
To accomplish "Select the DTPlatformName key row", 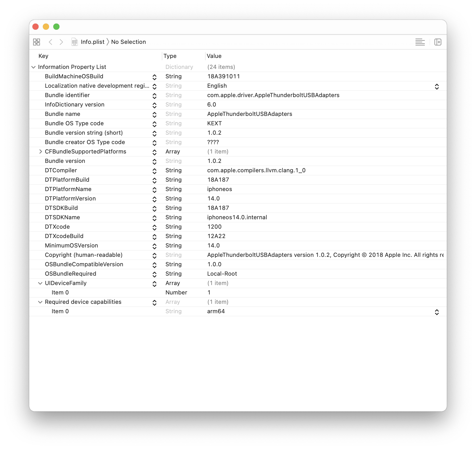I will coord(238,189).
